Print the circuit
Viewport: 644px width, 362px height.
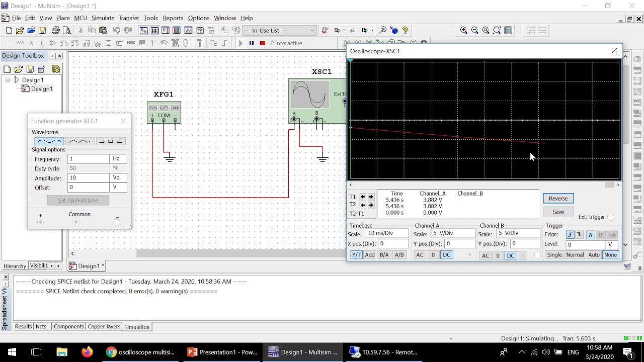pos(56,30)
